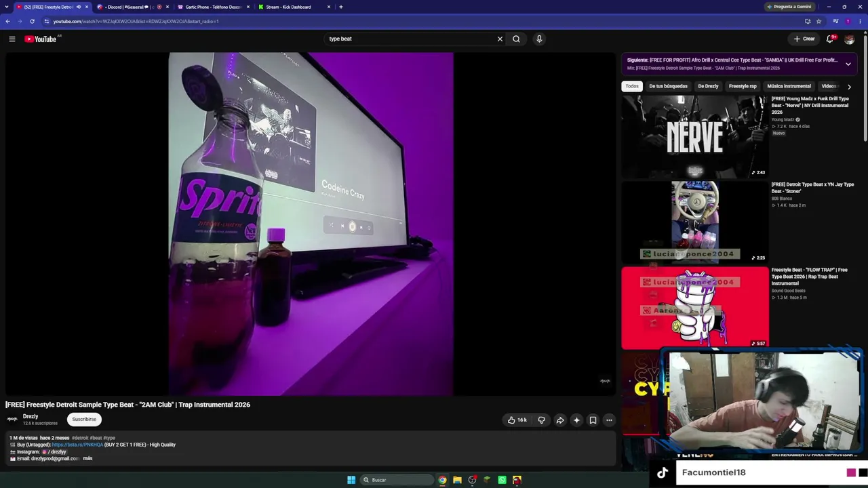The height and width of the screenshot is (488, 868).
Task: Open a new browser tab
Action: point(341,7)
